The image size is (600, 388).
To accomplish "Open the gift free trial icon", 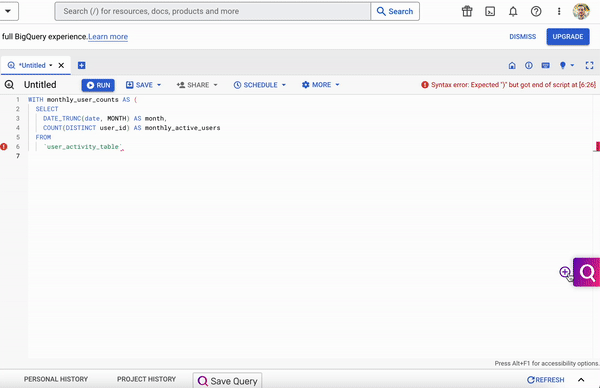I will tap(467, 11).
